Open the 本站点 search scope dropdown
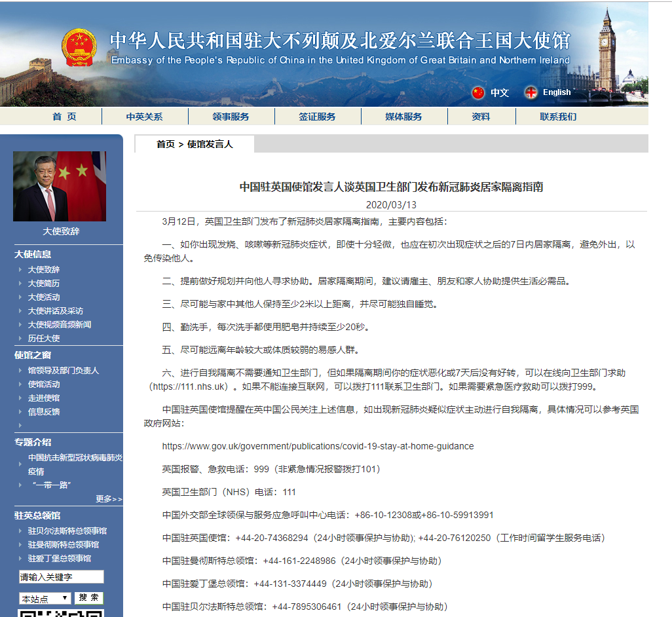The width and height of the screenshot is (672, 617). 45,599
